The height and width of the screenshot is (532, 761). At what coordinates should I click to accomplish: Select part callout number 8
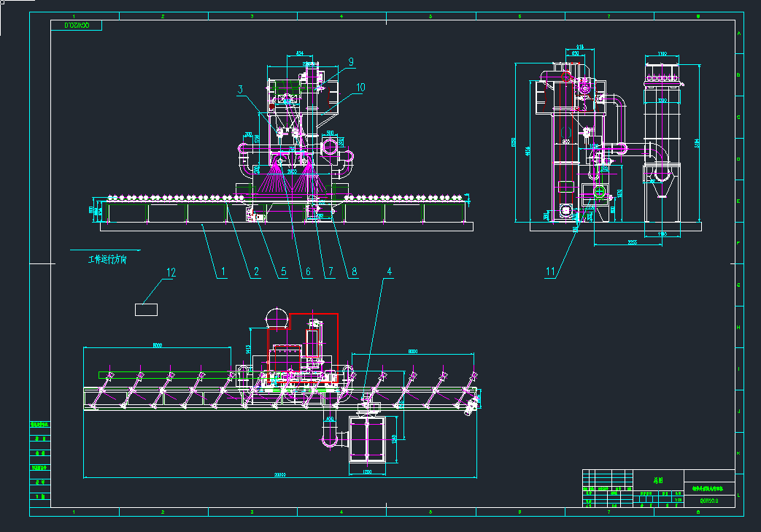(x=355, y=272)
